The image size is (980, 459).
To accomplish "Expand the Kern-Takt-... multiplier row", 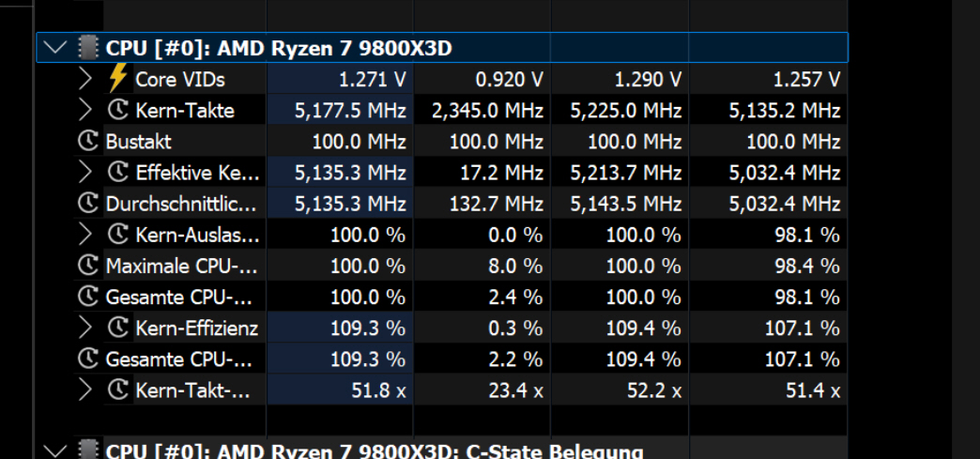I will click(x=85, y=390).
